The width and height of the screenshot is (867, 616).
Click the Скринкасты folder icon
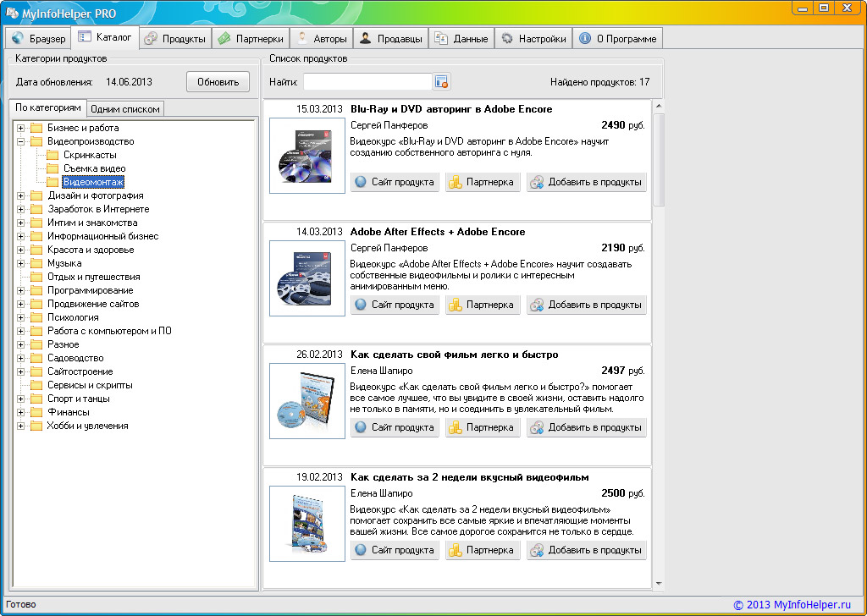pyautogui.click(x=52, y=155)
